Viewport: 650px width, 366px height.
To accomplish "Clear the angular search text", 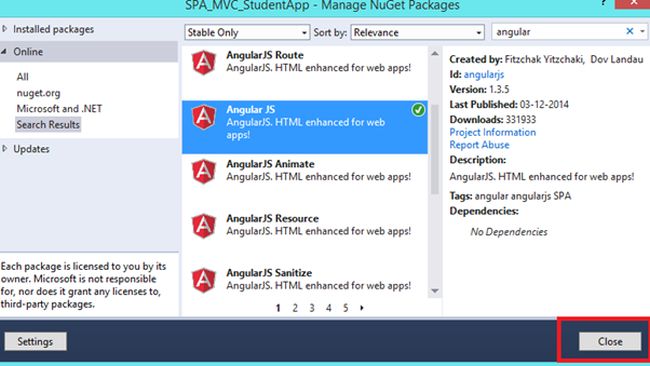I will pos(629,31).
